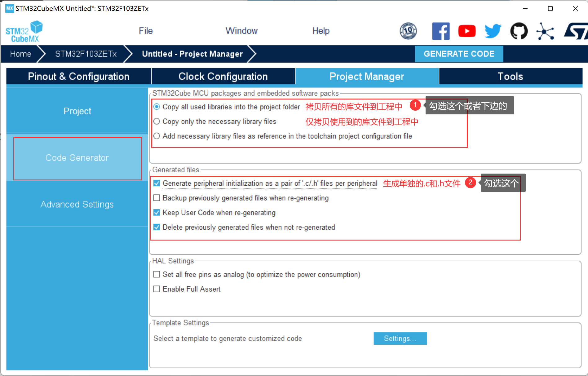Open the Facebook icon link
588x376 pixels.
coord(440,31)
